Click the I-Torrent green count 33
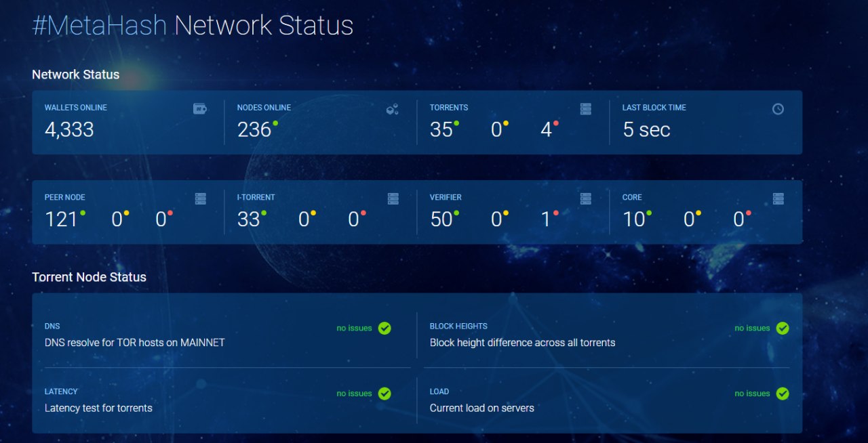Viewport: 868px width, 443px height. pos(249,219)
